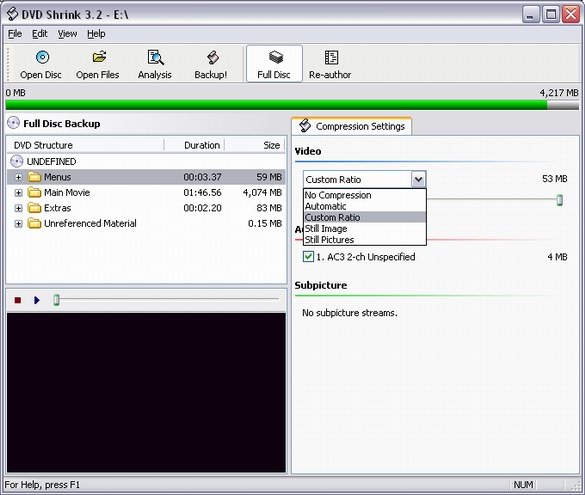Screen dimensions: 585x495
Task: Click the video compression ratio slider handle
Action: (x=559, y=200)
